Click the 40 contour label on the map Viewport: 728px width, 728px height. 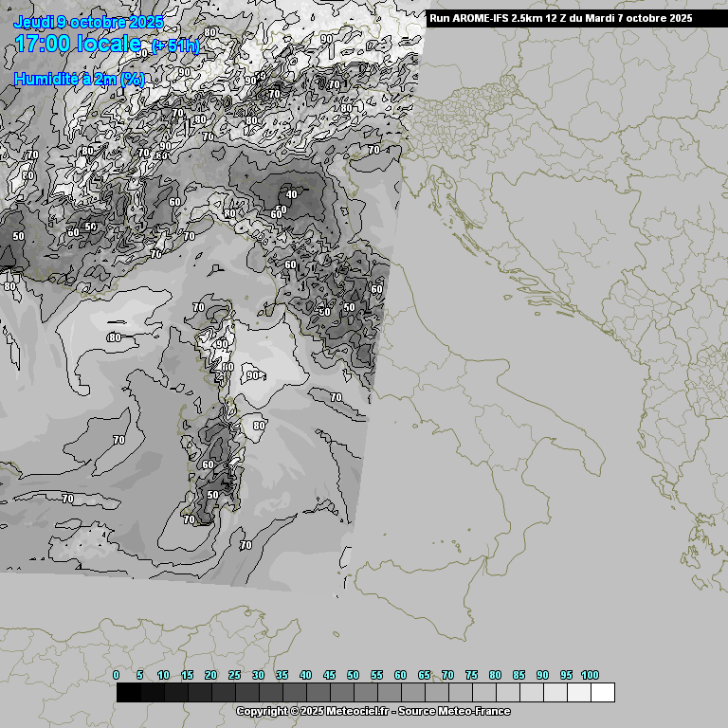click(x=292, y=194)
